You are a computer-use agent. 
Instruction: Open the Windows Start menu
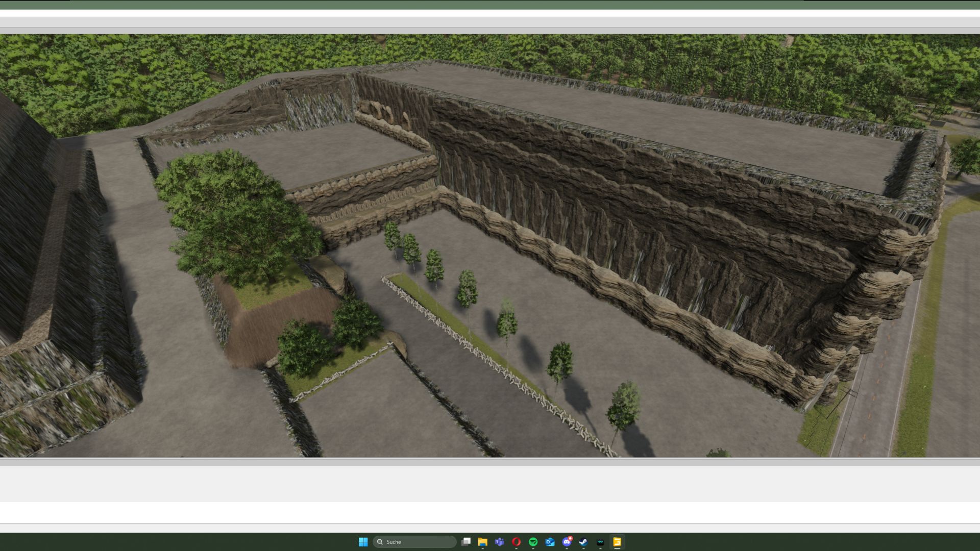pyautogui.click(x=363, y=542)
